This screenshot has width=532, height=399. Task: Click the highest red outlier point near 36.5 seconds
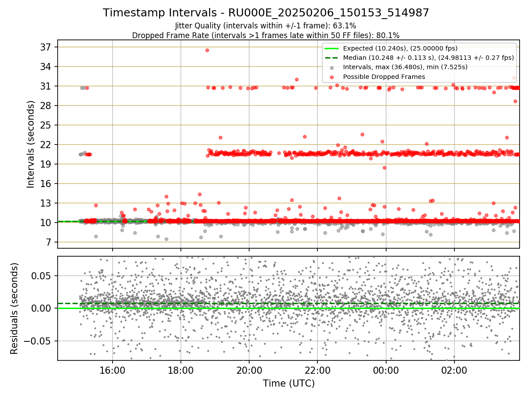pos(207,50)
